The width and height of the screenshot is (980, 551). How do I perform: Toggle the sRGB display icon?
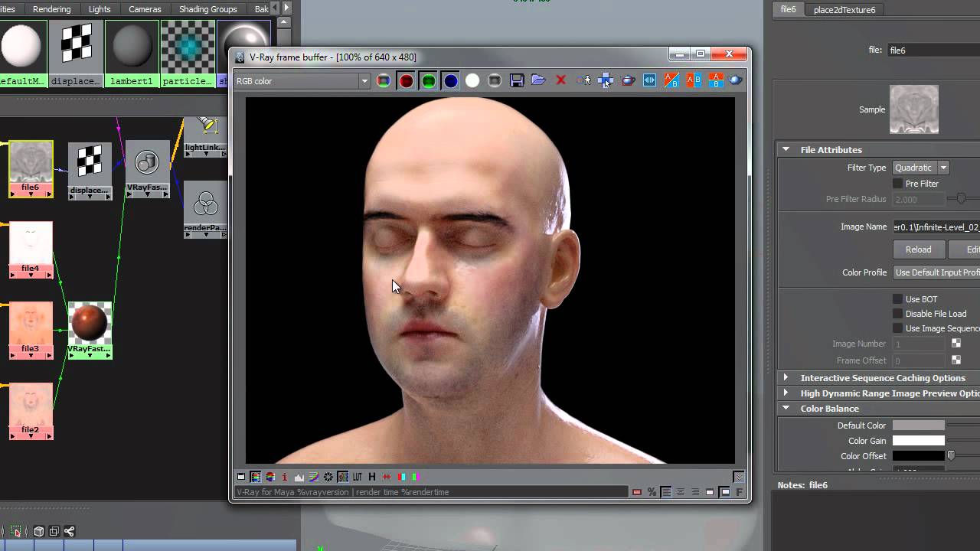tap(343, 477)
